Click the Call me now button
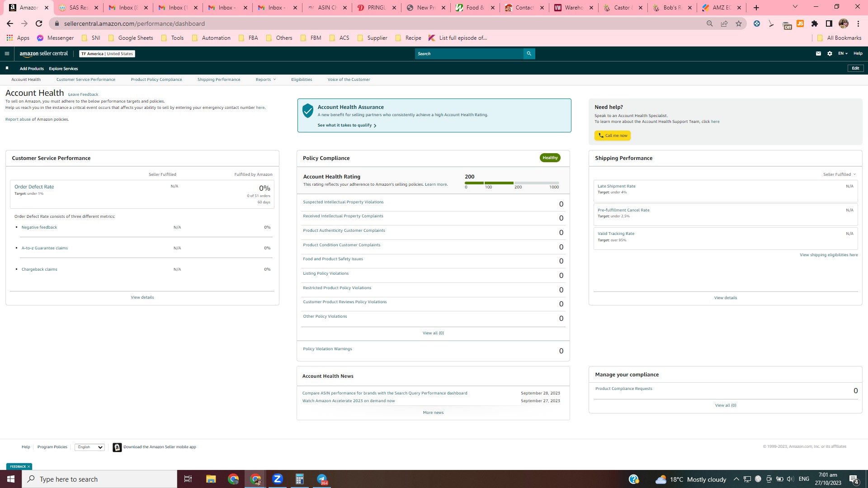868x488 pixels. pos(613,136)
